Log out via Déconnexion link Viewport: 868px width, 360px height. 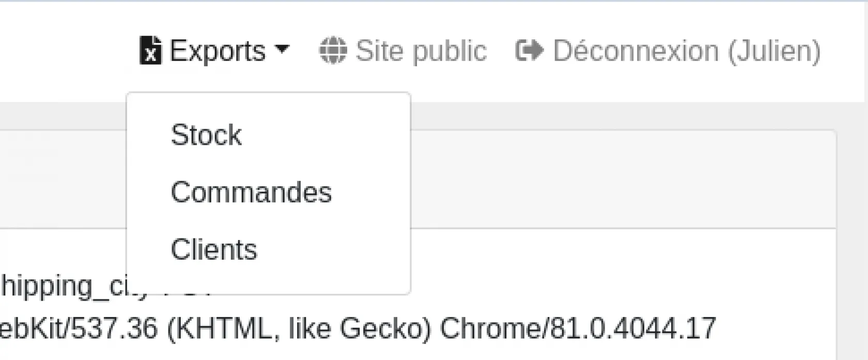coord(636,51)
